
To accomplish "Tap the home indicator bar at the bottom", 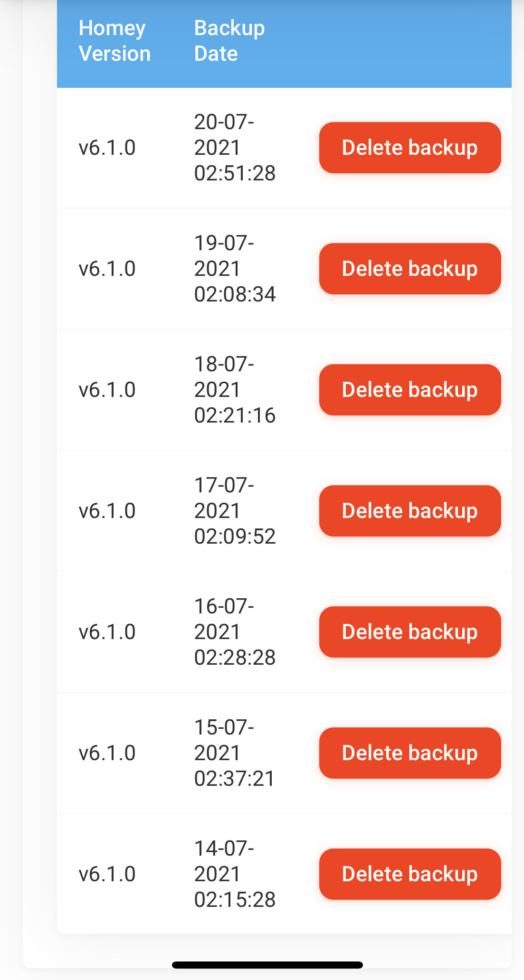I will pos(267,965).
